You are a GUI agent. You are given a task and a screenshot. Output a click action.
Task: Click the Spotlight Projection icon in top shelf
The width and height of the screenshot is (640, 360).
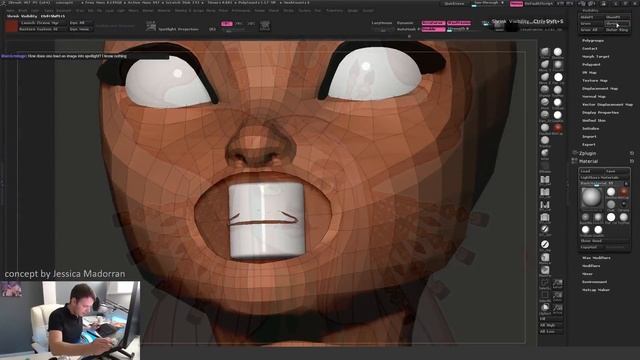tap(151, 26)
